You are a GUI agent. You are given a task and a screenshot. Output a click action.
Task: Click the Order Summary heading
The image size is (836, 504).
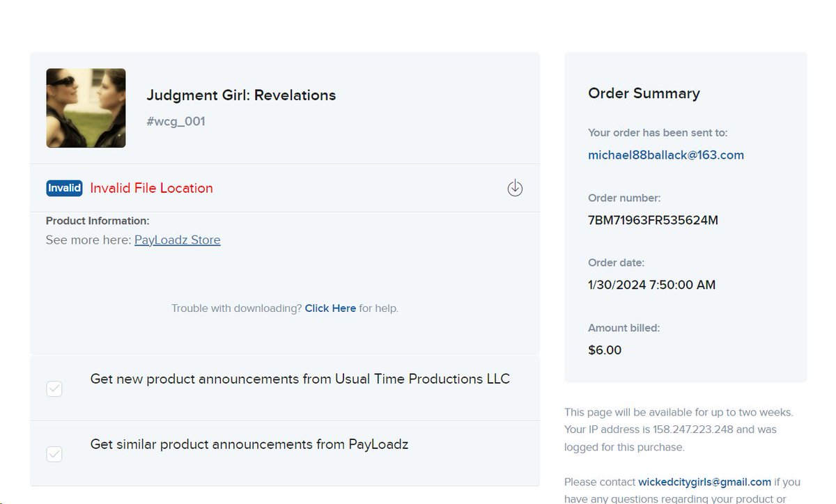tap(644, 93)
